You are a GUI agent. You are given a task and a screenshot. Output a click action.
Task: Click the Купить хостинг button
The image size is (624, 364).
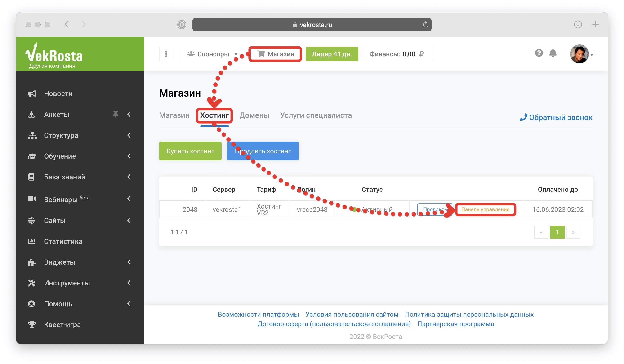[x=190, y=151]
